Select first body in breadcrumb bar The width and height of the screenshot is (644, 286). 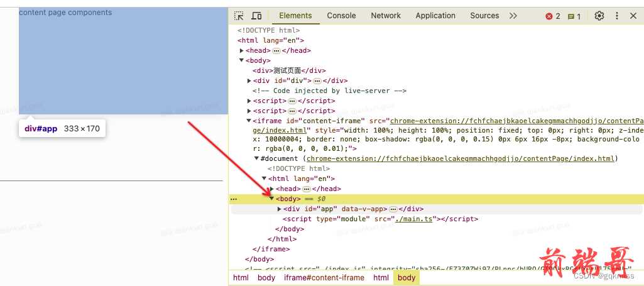point(266,278)
